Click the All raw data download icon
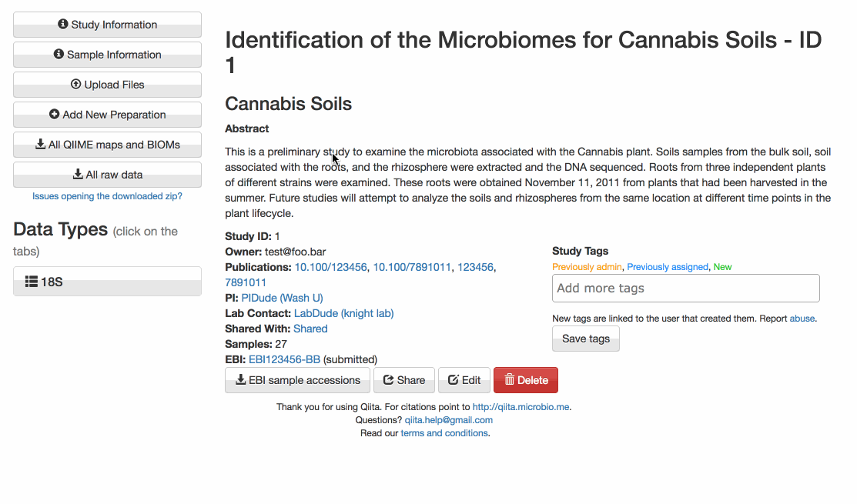Screen dimensions: 857x504 (78, 175)
